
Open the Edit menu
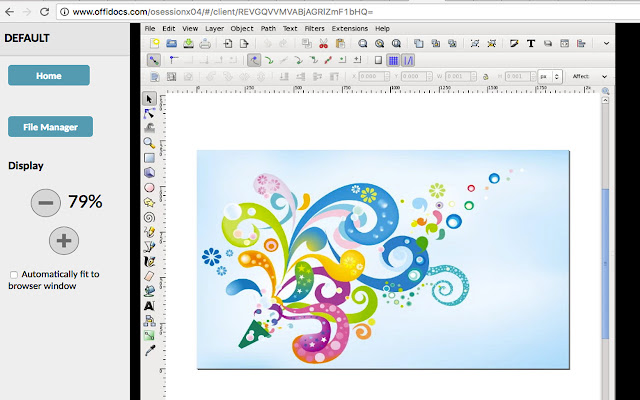169,29
